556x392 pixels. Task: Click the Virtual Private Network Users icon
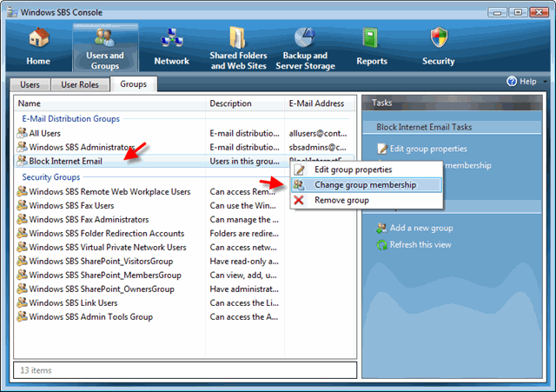pyautogui.click(x=22, y=247)
